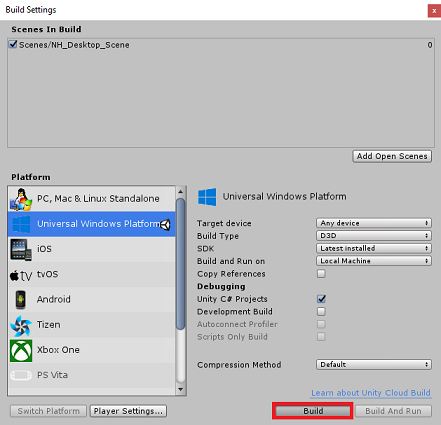Click the platform list scroll down arrow

181,389
